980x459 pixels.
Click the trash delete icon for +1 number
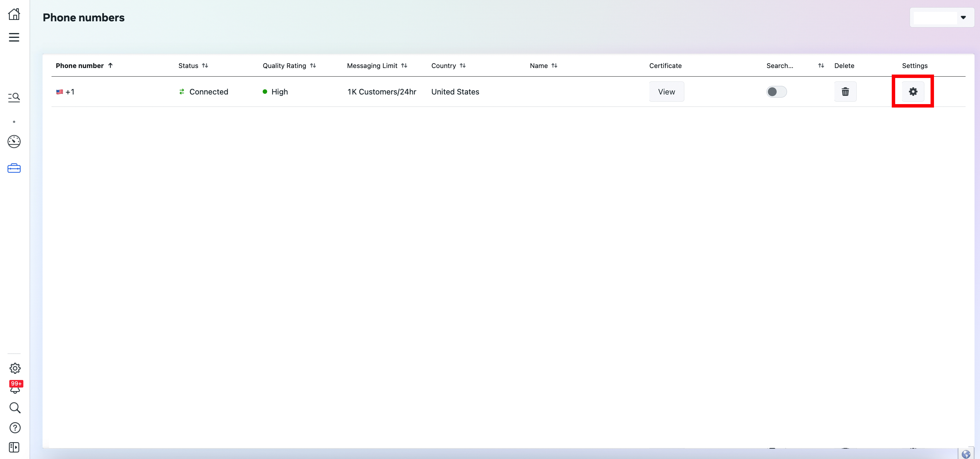(x=845, y=92)
